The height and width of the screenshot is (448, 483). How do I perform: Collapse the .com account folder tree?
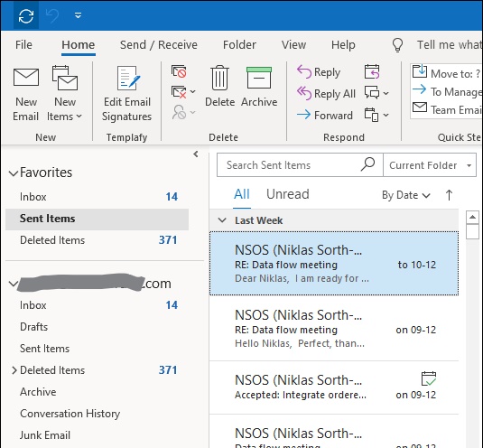click(x=14, y=284)
